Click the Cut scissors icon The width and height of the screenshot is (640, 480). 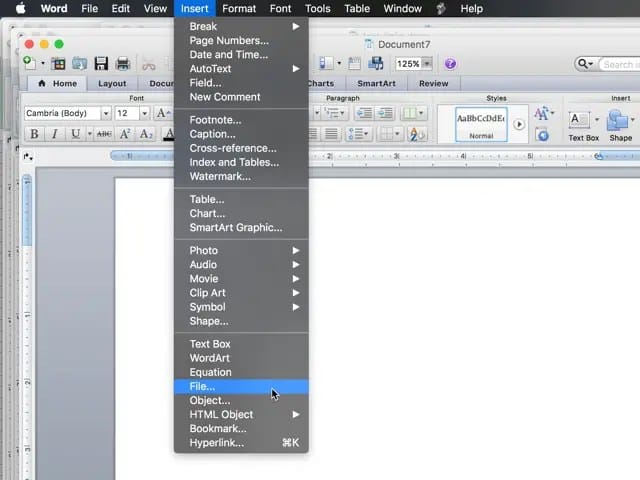(x=149, y=64)
